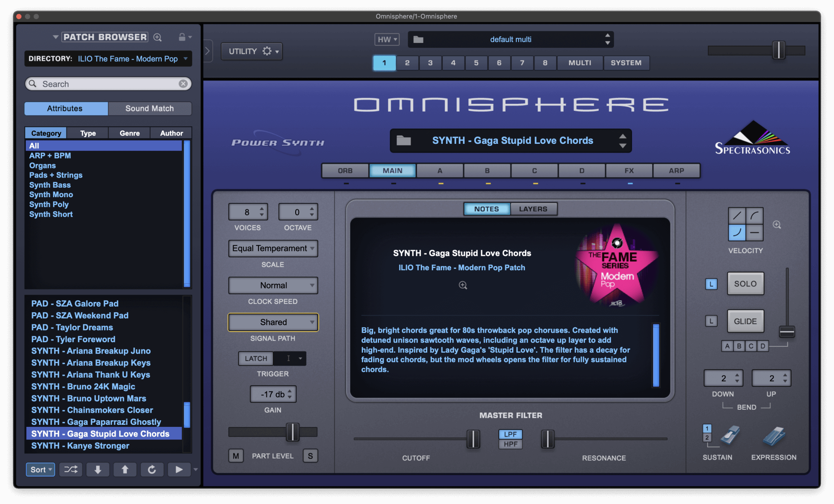This screenshot has height=504, width=834.
Task: Open the Equal Temperament scale dropdown
Action: coord(273,248)
